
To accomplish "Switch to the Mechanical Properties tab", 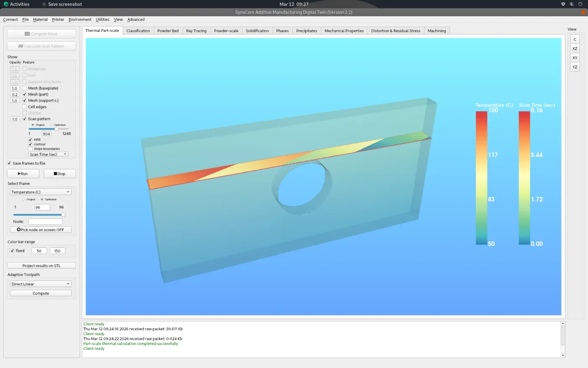I will 344,31.
